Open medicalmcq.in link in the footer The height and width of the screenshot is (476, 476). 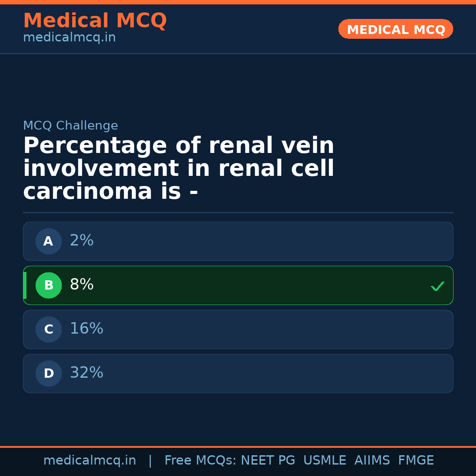point(89,461)
